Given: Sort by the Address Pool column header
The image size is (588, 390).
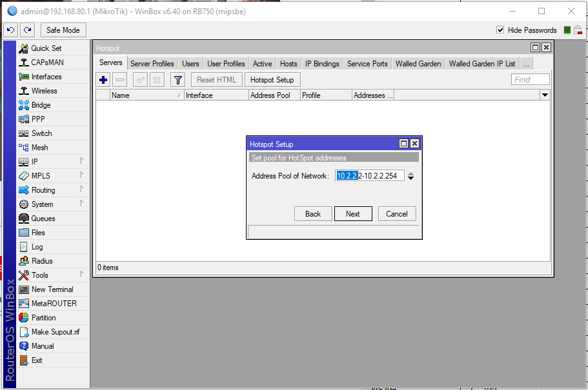Looking at the screenshot, I should coord(274,95).
